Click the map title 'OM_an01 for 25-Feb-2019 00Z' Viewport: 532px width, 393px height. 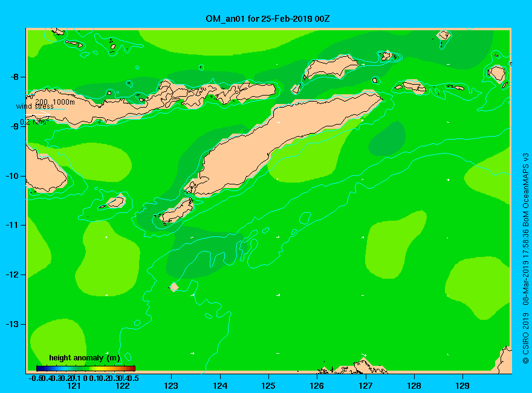coord(267,19)
